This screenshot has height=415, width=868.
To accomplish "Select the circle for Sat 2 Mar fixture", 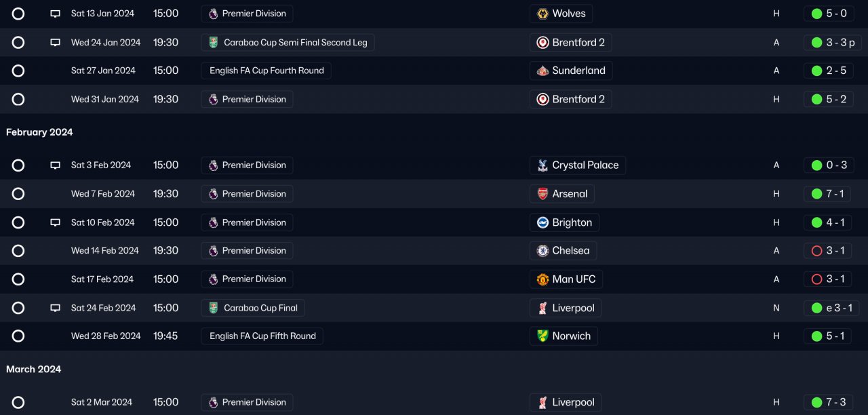I will click(18, 402).
